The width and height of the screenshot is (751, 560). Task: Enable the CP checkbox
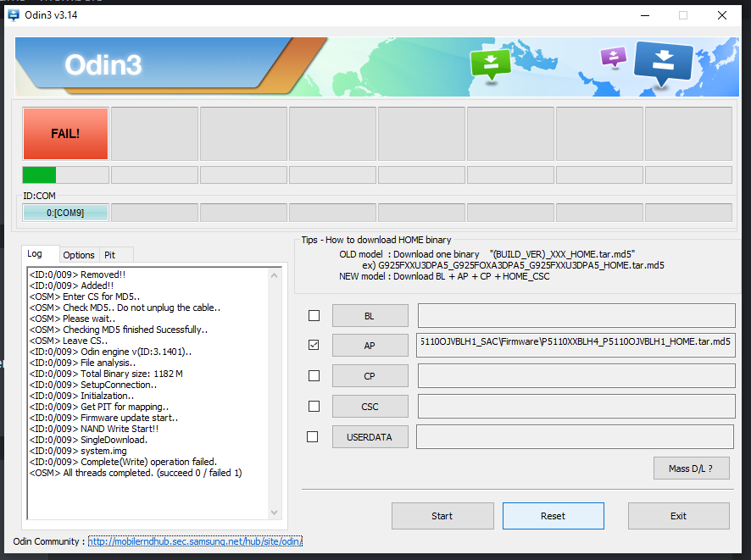[314, 375]
